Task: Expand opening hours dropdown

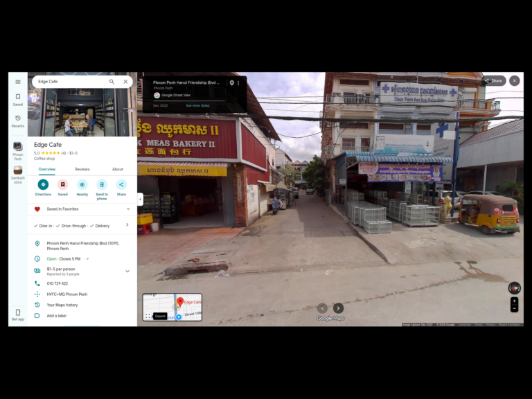Action: [x=87, y=259]
